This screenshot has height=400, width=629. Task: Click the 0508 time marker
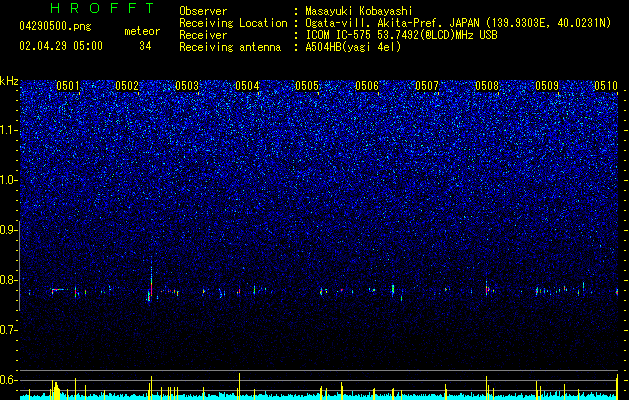(x=487, y=86)
